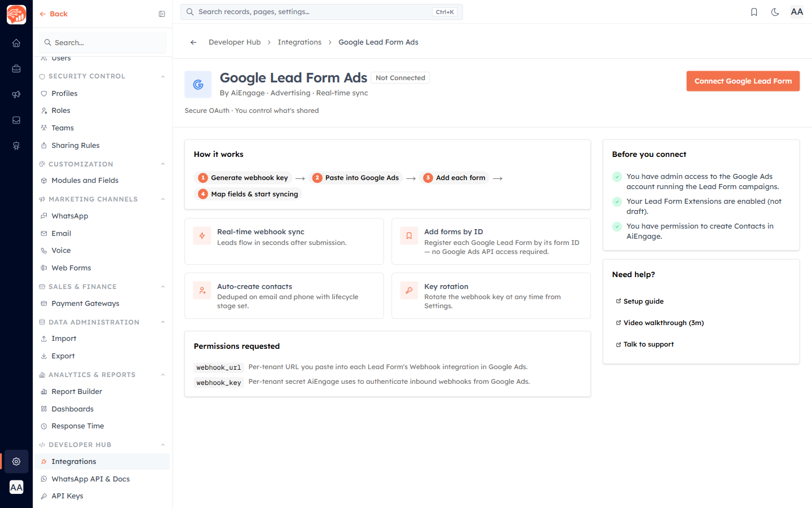Click the WhatsApp sidebar item icon
Image resolution: width=812 pixels, height=508 pixels.
point(44,216)
